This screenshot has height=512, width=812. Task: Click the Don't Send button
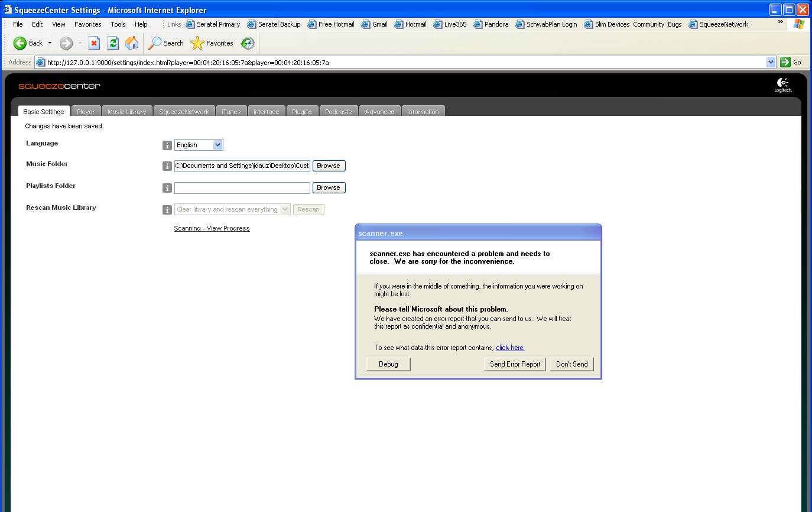[571, 364]
